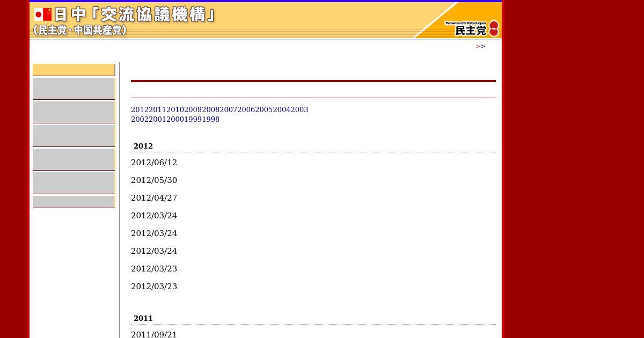The width and height of the screenshot is (644, 338).
Task: Select the orange highlighted sidebar menu item
Action: (74, 70)
